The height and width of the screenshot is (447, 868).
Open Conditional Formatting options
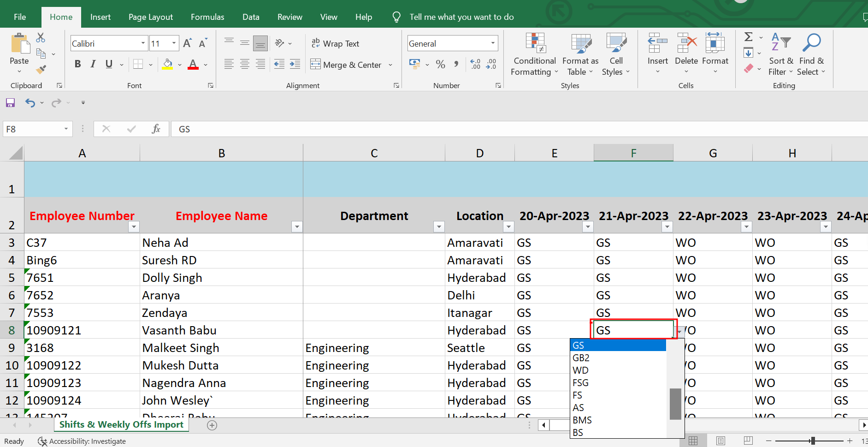tap(534, 54)
